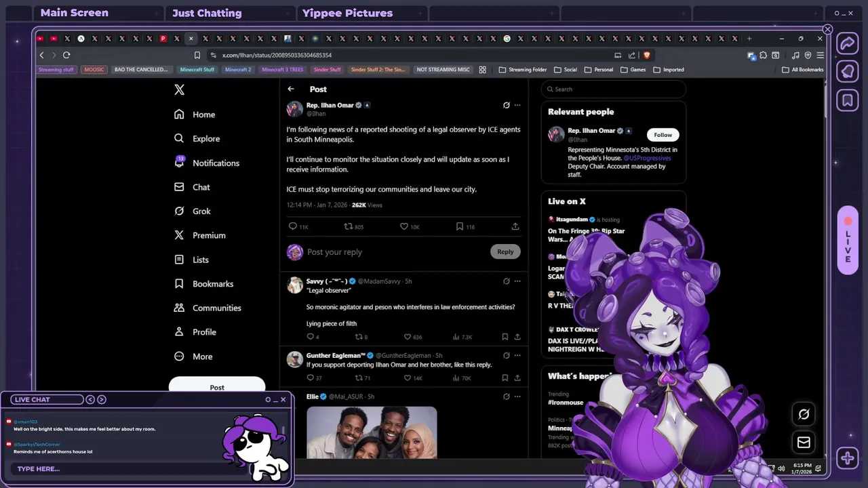868x488 pixels.
Task: Click the address bar URL
Action: [277, 55]
